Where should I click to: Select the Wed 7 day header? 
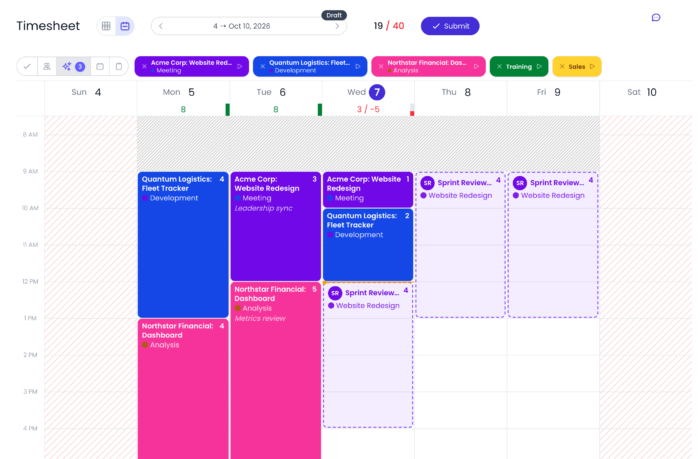tap(366, 92)
